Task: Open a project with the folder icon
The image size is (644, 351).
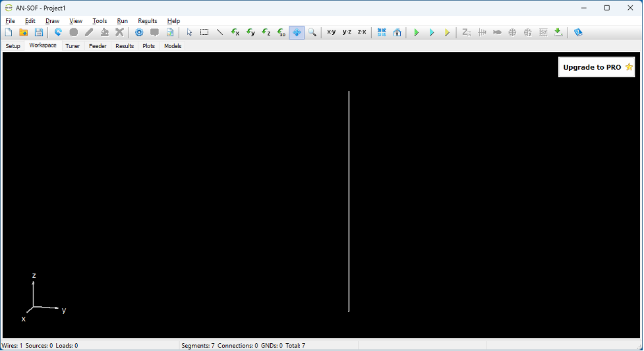Action: (24, 32)
